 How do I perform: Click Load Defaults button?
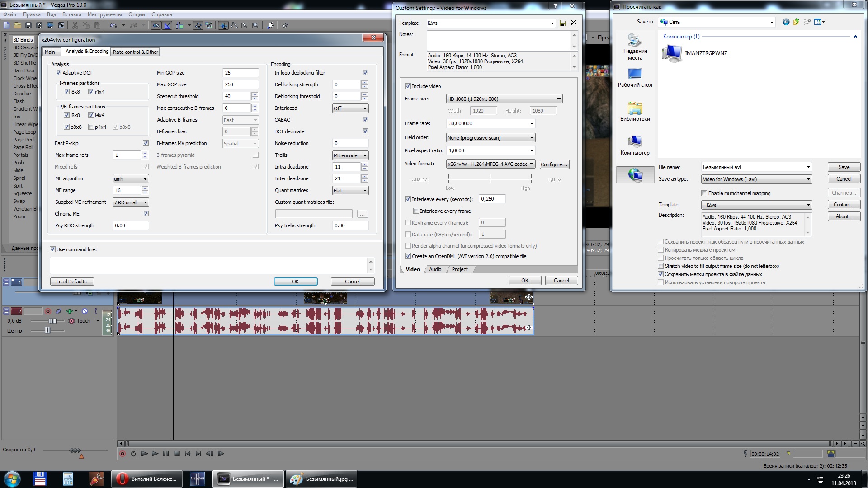71,282
